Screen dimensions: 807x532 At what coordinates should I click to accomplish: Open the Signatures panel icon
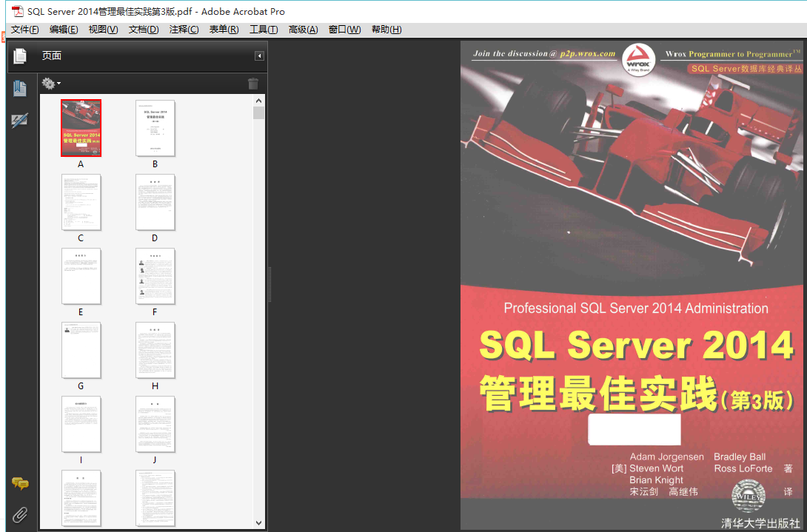click(19, 121)
